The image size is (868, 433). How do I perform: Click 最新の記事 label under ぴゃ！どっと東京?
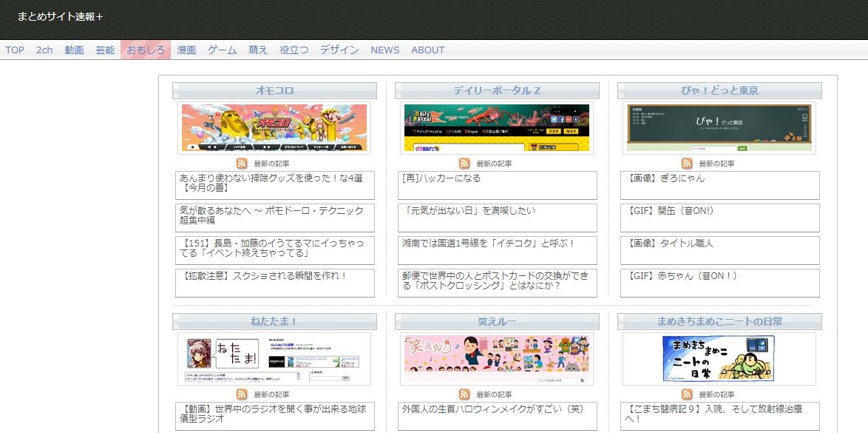click(716, 164)
